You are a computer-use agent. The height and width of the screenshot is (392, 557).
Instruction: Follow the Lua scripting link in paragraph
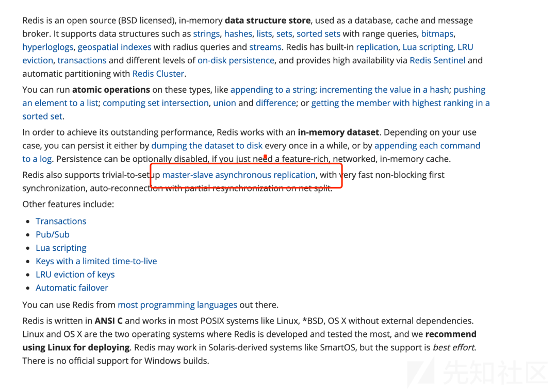[428, 47]
